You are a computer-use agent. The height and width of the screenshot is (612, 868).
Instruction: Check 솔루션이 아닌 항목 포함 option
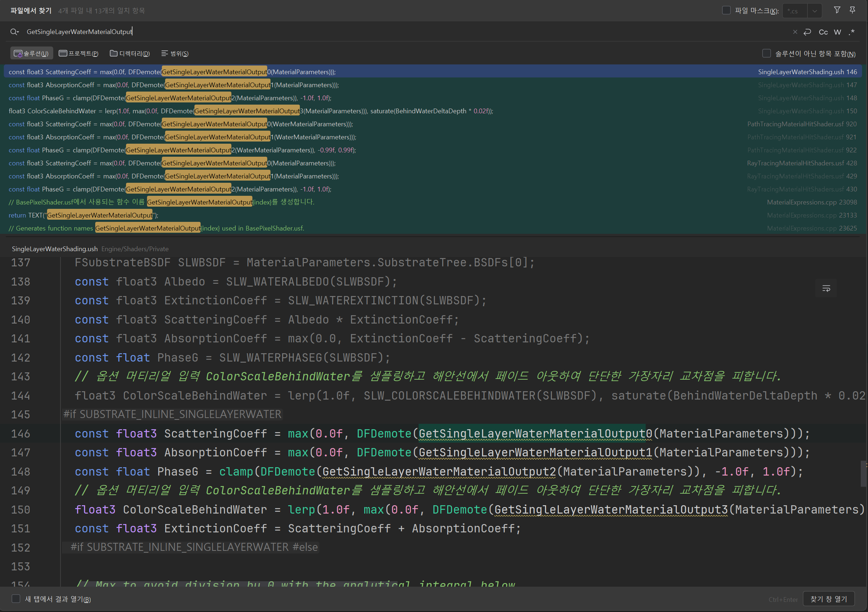pos(766,54)
